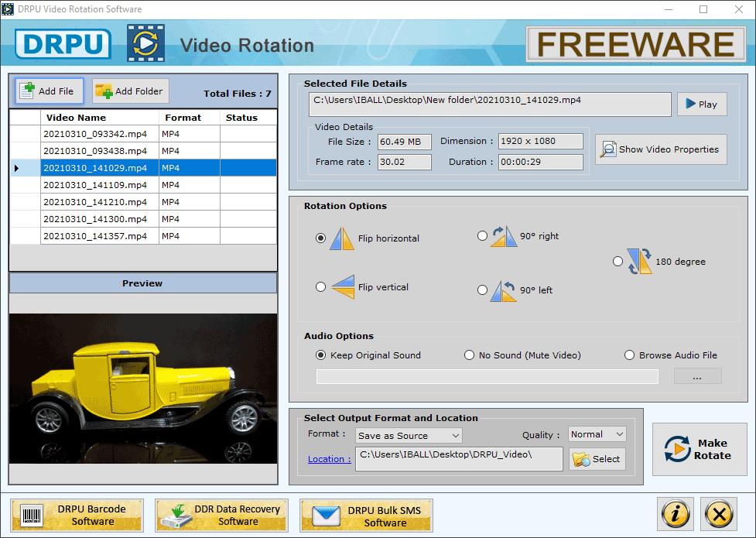Click the Frame rate value 30.02
756x538 pixels.
point(404,162)
